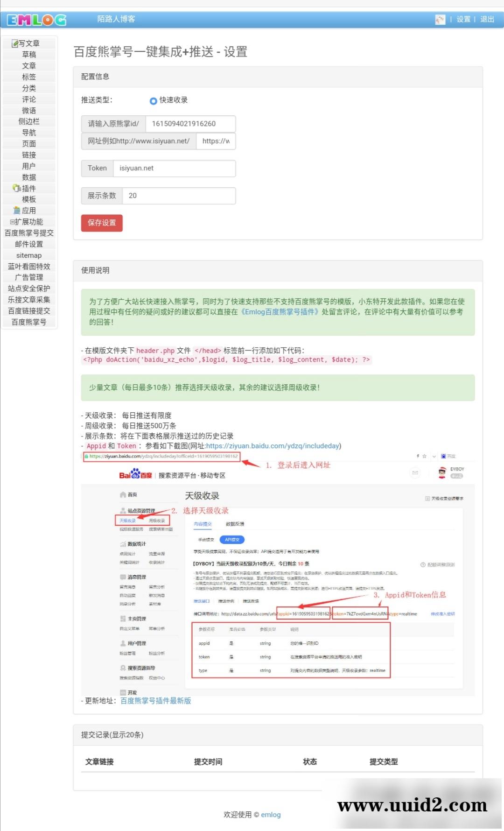Image resolution: width=504 pixels, height=831 pixels.
Task: Open 《Emlog百度熊掌号插件》 link
Action: point(280,312)
